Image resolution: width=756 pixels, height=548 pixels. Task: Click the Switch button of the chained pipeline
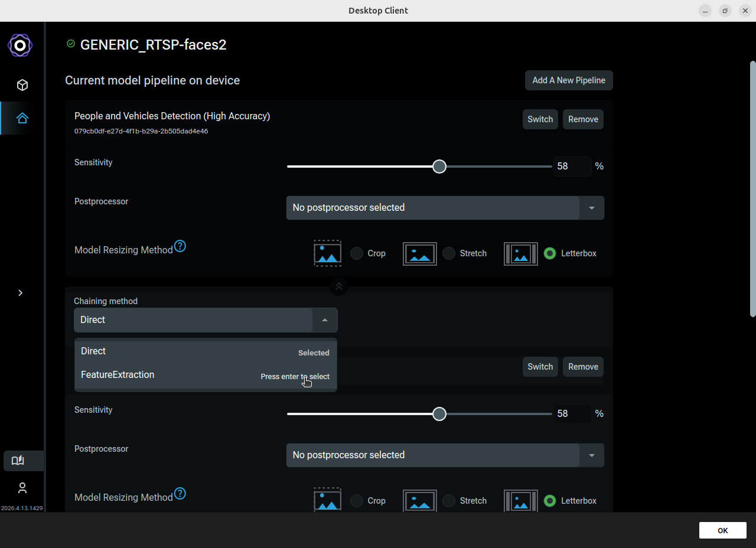(x=540, y=367)
